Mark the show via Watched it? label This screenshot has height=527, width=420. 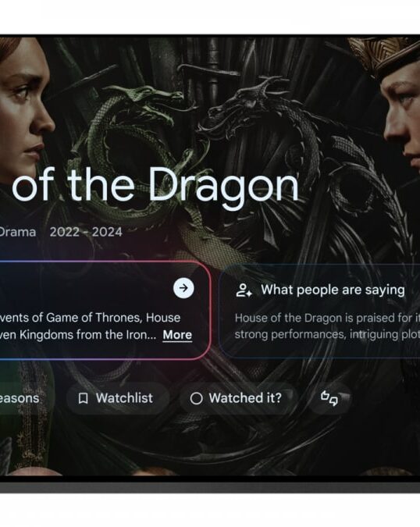click(x=245, y=398)
